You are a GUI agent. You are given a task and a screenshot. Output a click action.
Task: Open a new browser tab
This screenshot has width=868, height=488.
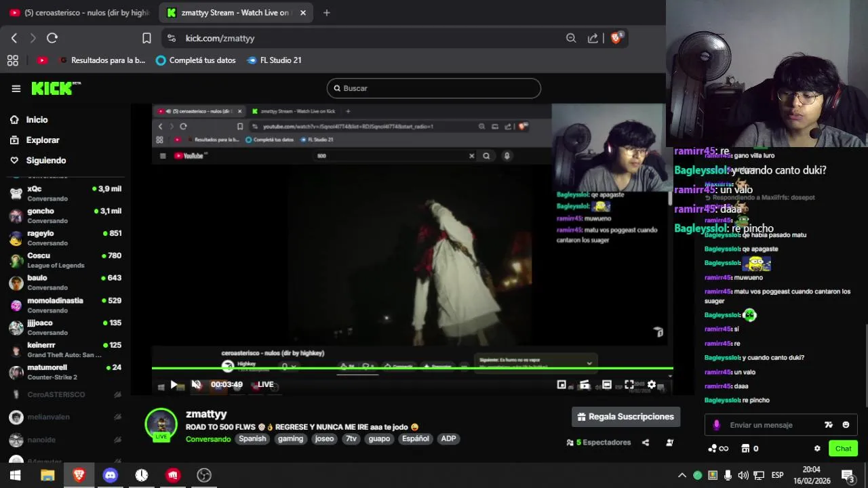click(x=326, y=12)
